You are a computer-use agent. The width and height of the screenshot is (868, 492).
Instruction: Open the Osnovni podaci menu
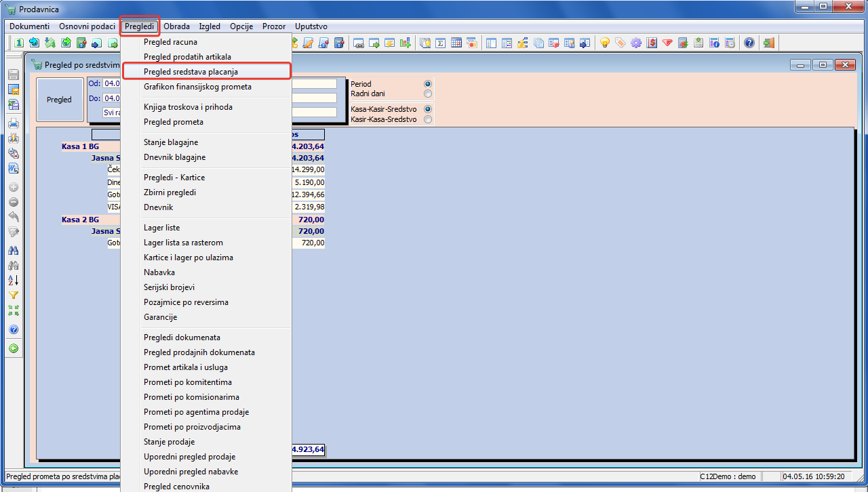[87, 26]
